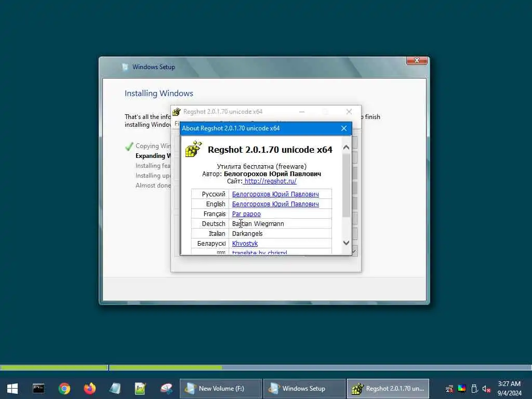The height and width of the screenshot is (399, 532).
Task: Open the Русский translator author link
Action: [x=275, y=194]
